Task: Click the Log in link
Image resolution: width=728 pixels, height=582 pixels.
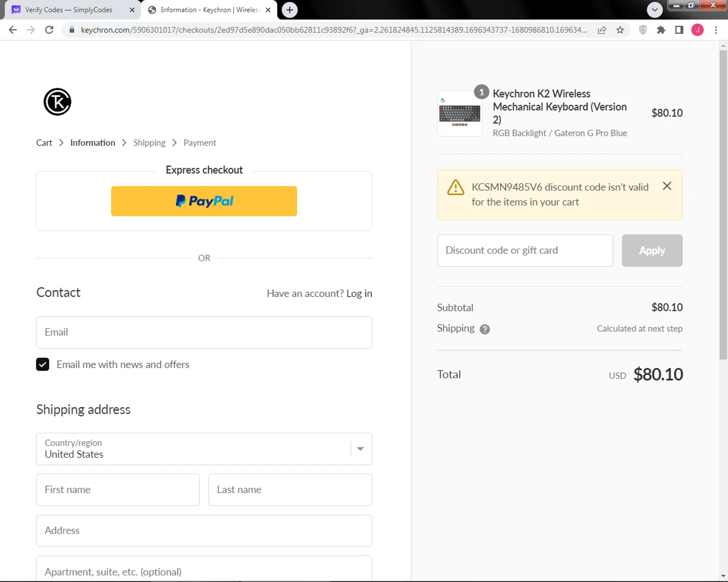Action: 359,293
